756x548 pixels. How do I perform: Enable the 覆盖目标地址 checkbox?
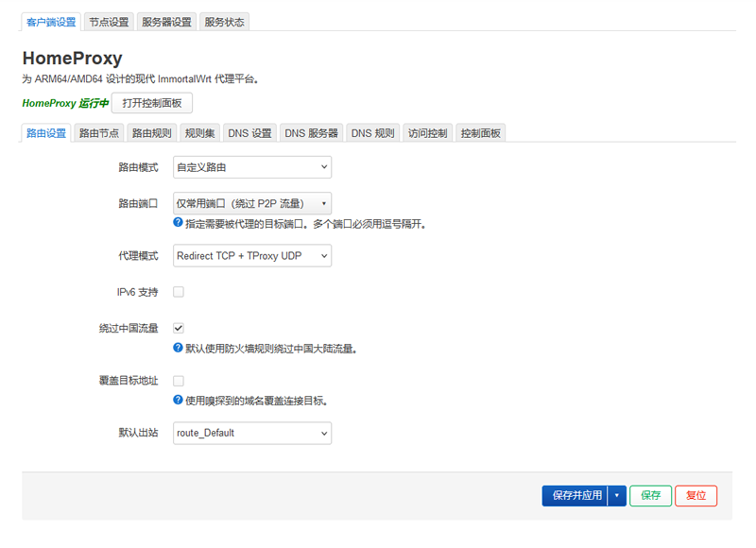[x=178, y=381]
